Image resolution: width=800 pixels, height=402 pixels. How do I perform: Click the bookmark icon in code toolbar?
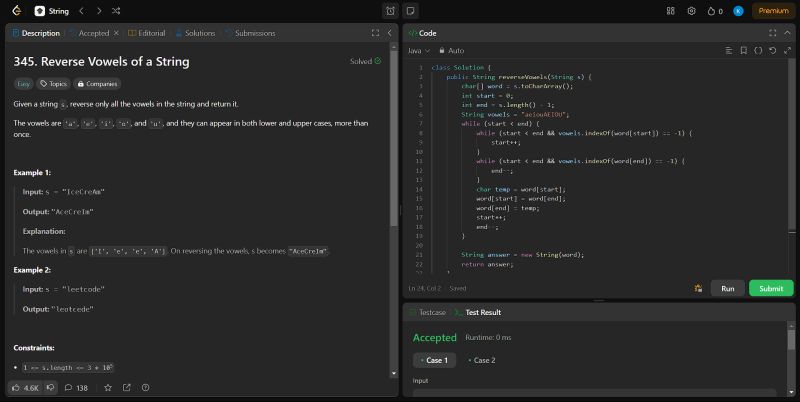(x=744, y=50)
